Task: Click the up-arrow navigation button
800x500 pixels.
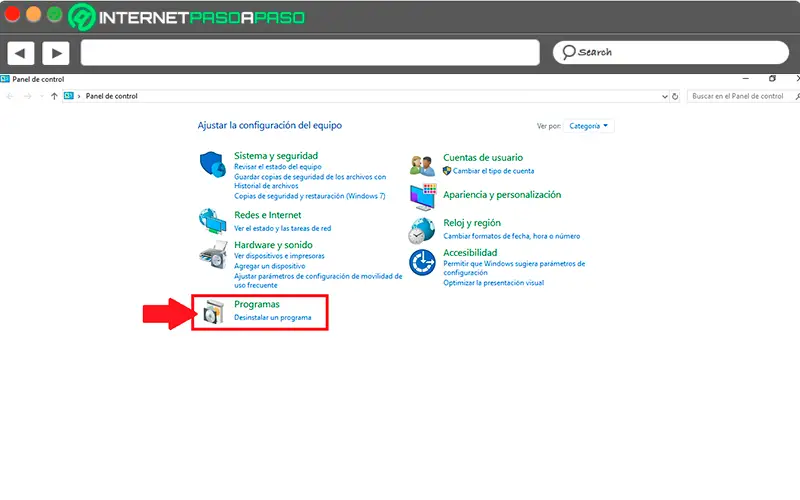Action: (54, 96)
